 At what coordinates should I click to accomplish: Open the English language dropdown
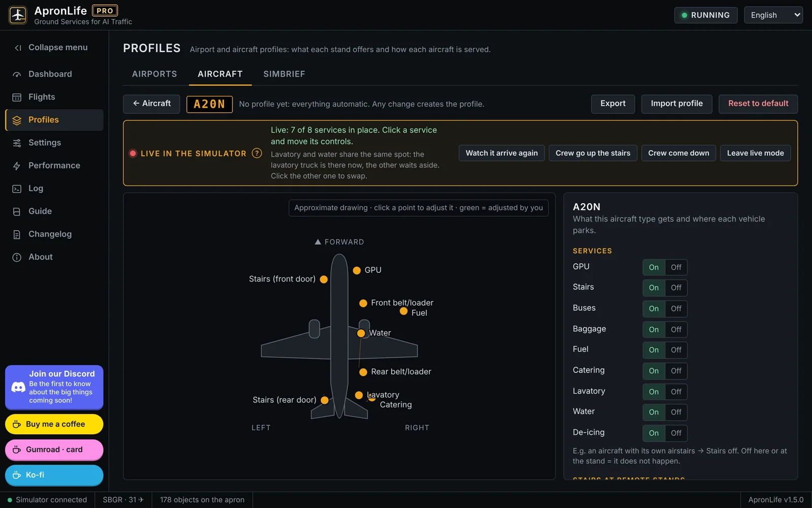point(773,15)
